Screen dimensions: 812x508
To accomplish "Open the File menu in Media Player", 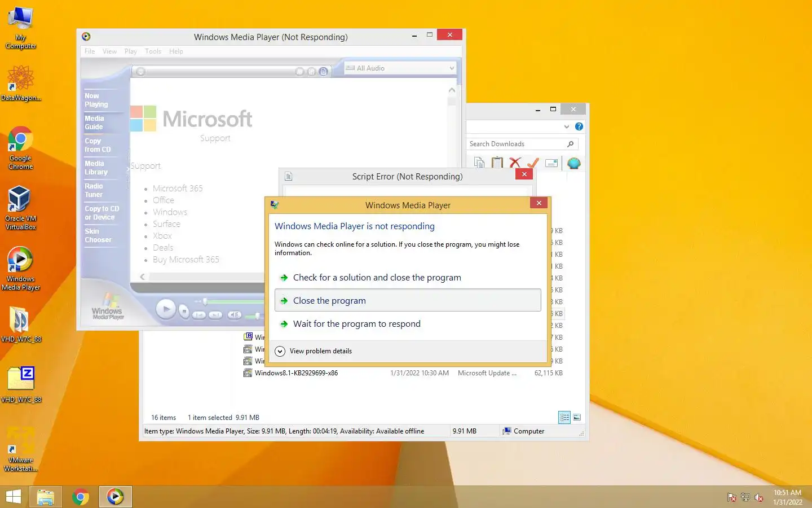I will [x=90, y=51].
